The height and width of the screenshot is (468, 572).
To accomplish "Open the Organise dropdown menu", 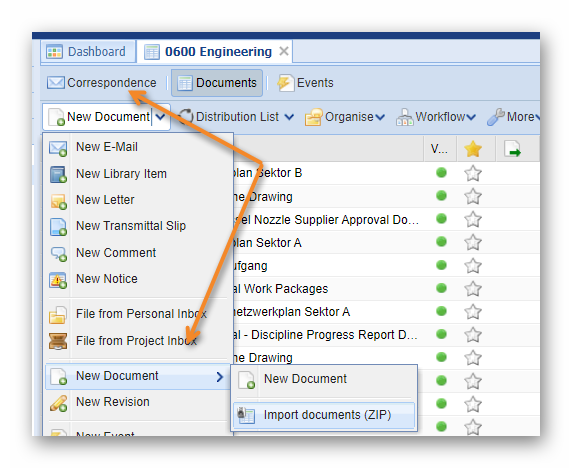I will pyautogui.click(x=345, y=117).
